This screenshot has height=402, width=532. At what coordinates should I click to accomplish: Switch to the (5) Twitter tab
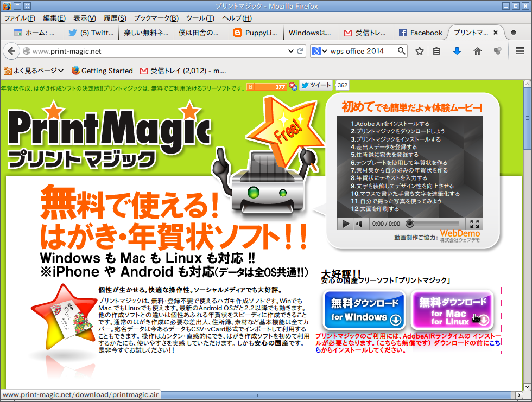[x=91, y=33]
